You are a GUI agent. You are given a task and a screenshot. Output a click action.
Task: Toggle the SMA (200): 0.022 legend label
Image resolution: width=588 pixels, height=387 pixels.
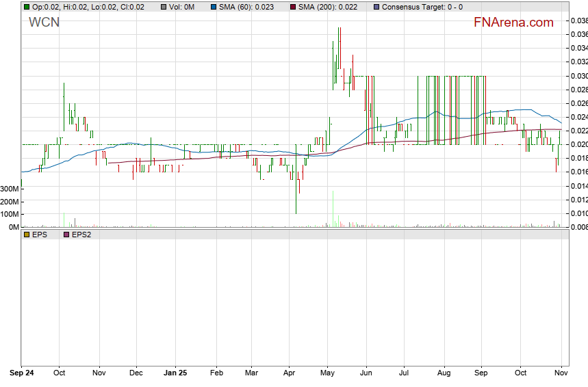[328, 7]
